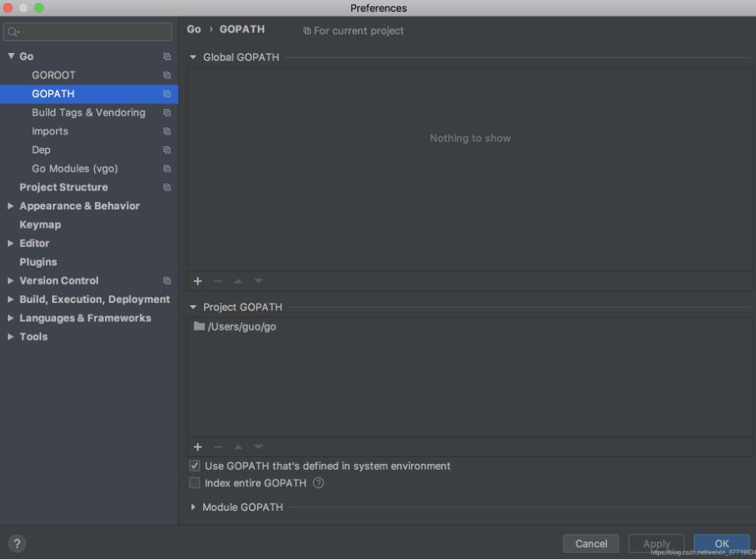Click the project-level icon beside the GOROOT item
This screenshot has height=559, width=756.
point(167,75)
